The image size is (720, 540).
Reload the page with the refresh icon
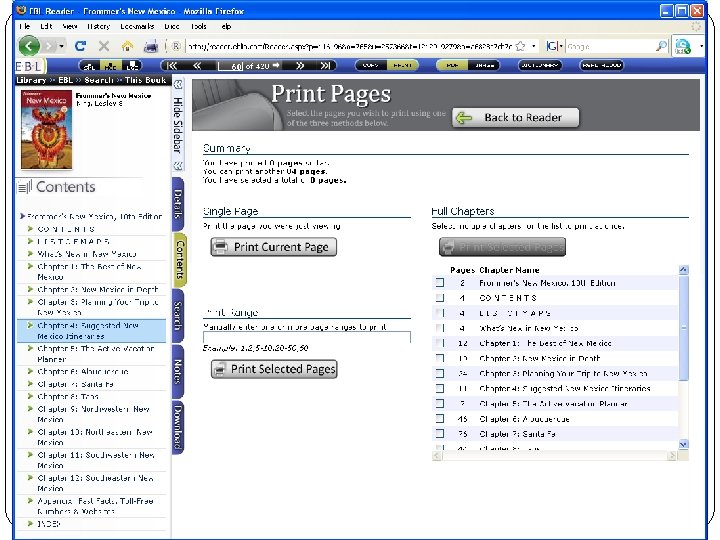81,46
